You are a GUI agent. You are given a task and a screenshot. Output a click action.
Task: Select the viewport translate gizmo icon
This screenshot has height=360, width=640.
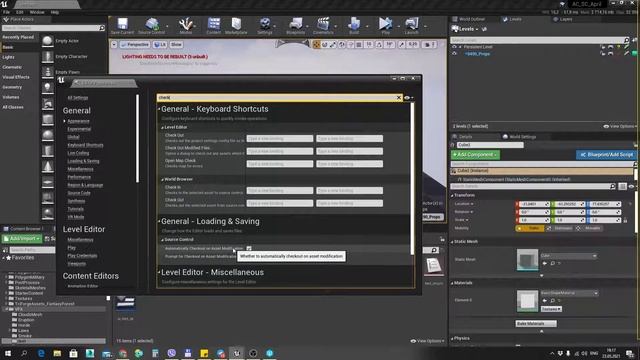pos(316,44)
